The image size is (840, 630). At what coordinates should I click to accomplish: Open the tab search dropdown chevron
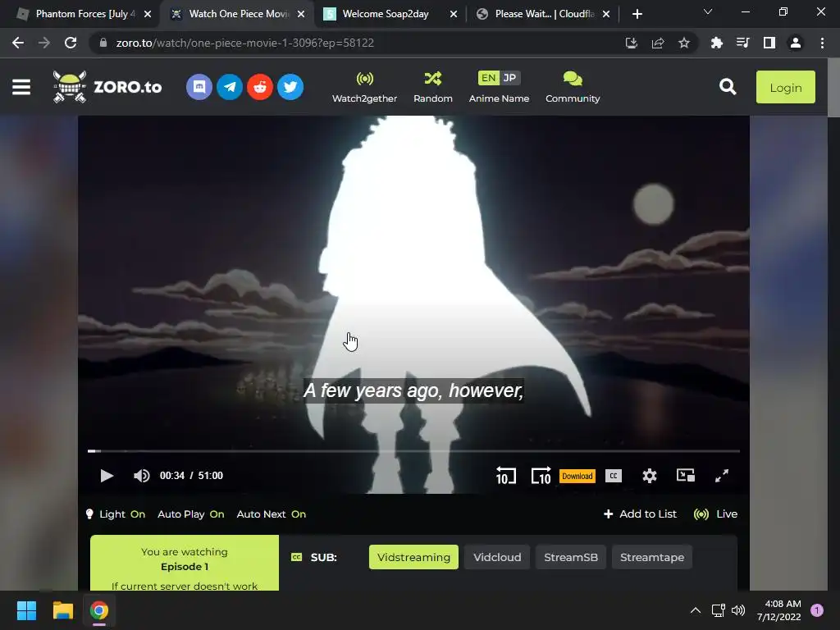[x=708, y=11]
